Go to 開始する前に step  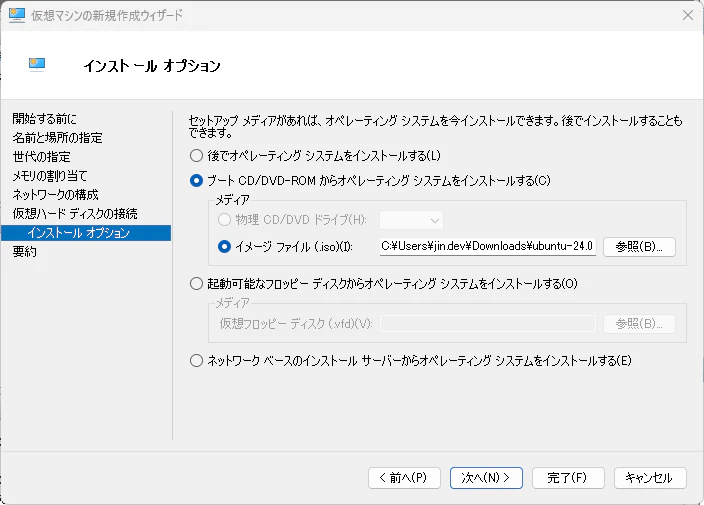pos(44,119)
